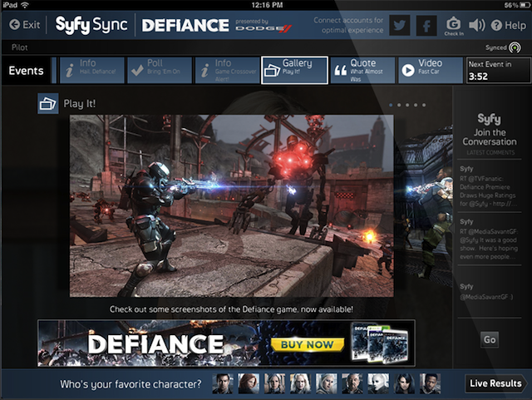
Task: Open the Info Hail Defiance event
Action: coord(92,71)
